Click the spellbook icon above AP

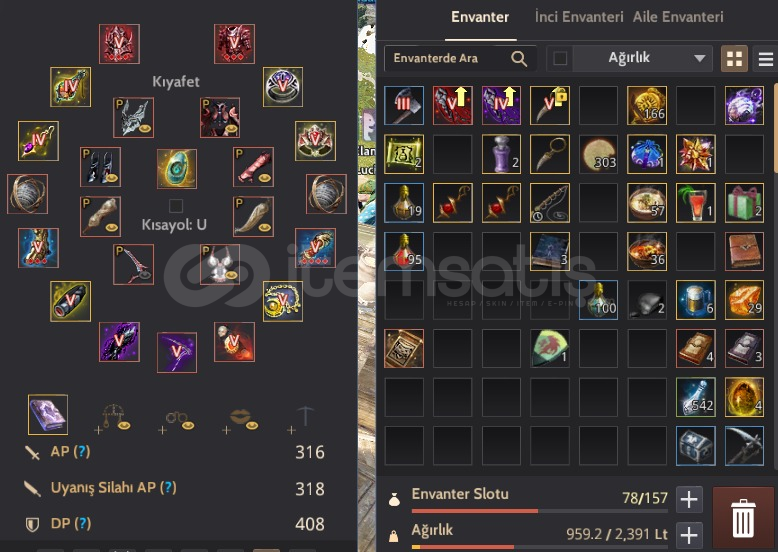48,415
